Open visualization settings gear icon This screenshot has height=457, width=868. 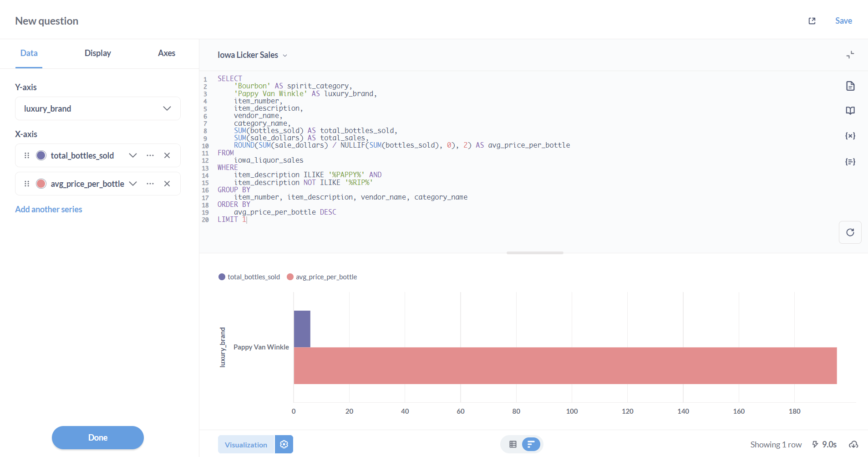tap(284, 444)
